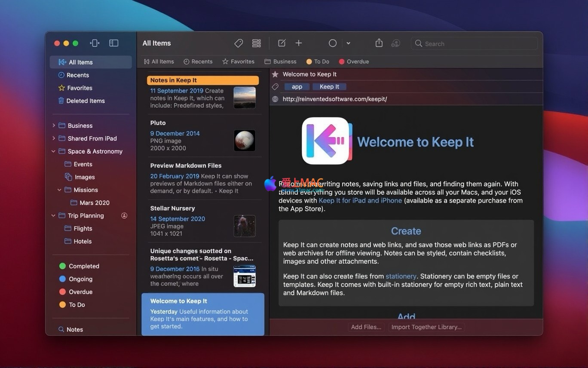Collapse the Trip Planning folder
Image resolution: width=588 pixels, height=368 pixels.
tap(54, 216)
